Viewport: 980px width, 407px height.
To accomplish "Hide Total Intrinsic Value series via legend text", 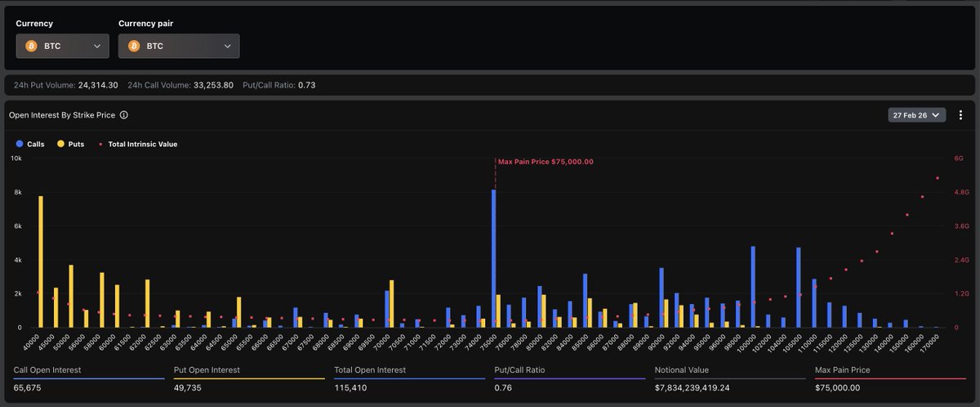I will 142,144.
